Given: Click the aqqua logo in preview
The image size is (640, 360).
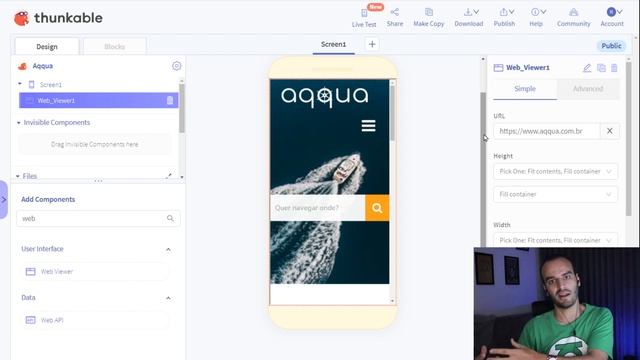Looking at the screenshot, I should coord(324,96).
